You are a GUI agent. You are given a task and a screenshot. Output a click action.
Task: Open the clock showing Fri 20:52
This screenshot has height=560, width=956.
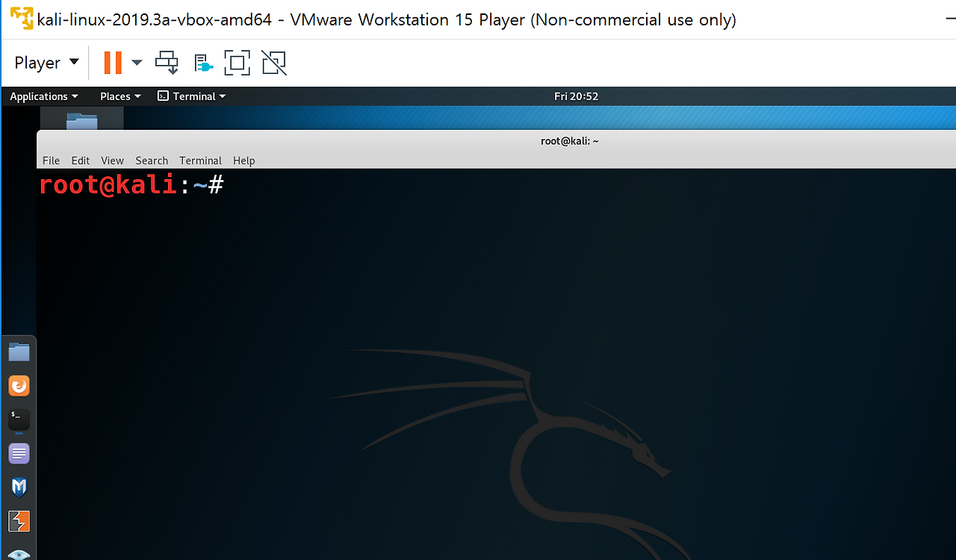pos(576,96)
